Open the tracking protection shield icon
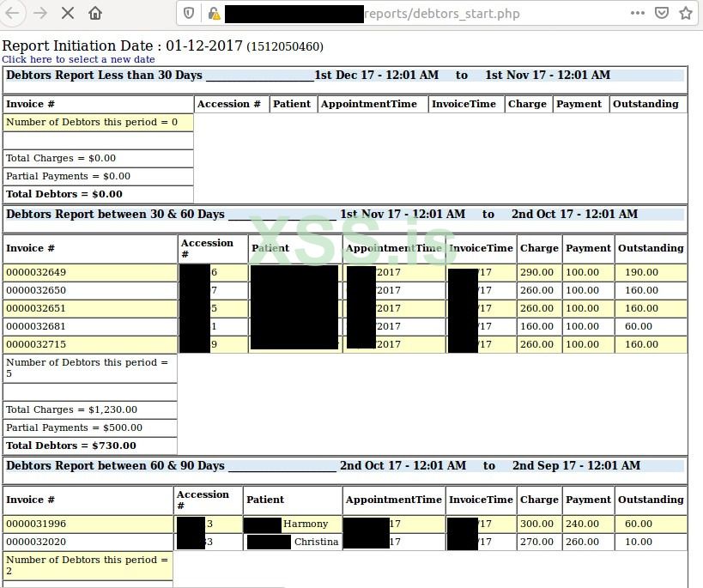 (x=189, y=14)
